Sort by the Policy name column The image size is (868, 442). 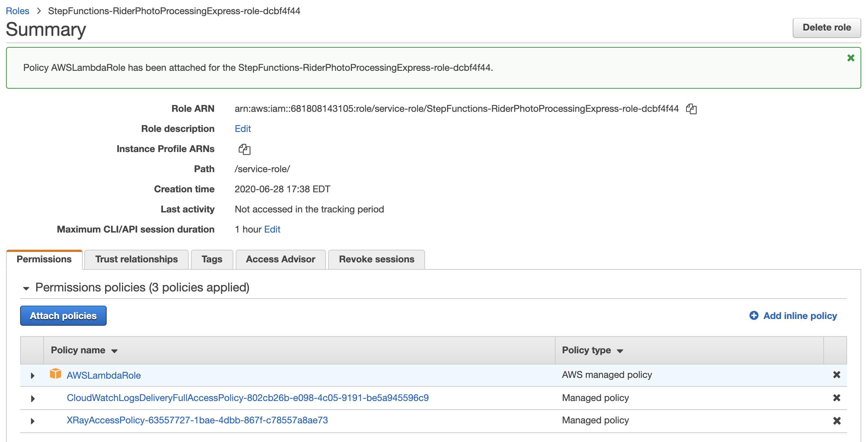point(84,350)
